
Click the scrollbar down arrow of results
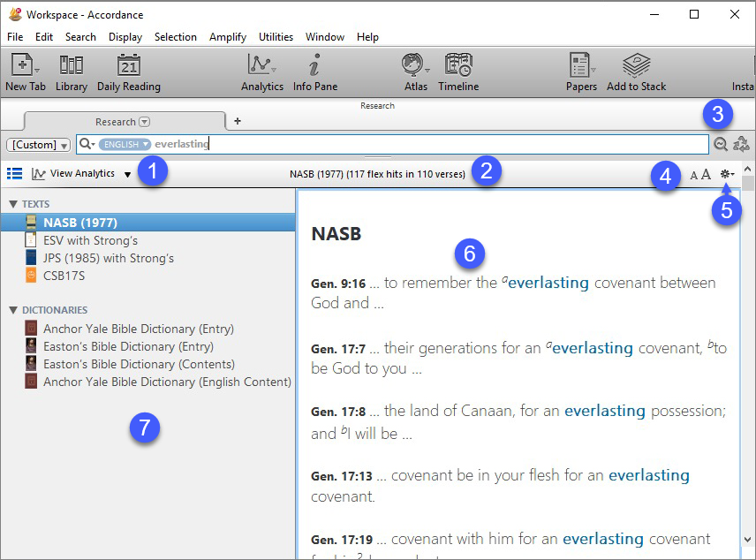coord(748,540)
